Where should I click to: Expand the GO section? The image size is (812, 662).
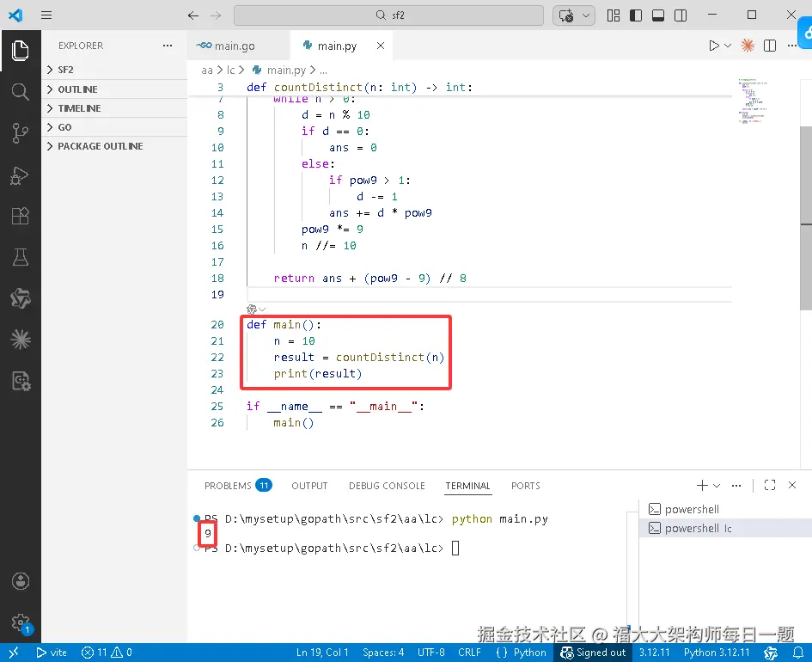(114, 127)
